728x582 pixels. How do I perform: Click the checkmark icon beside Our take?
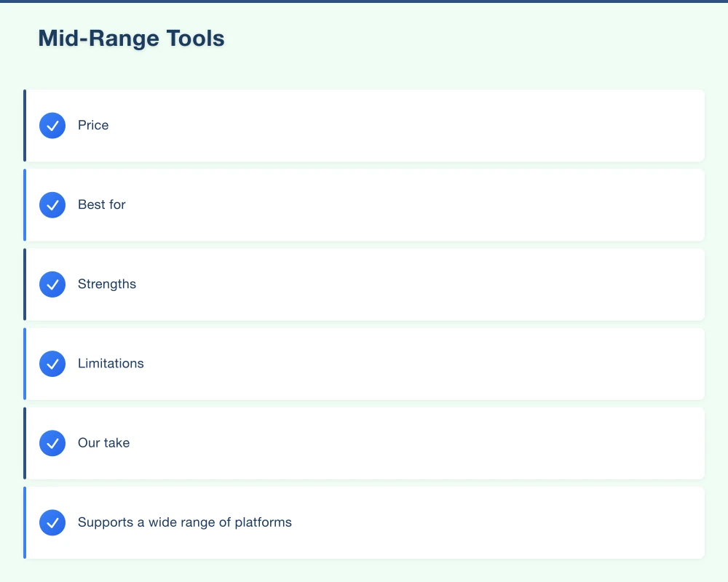52,442
